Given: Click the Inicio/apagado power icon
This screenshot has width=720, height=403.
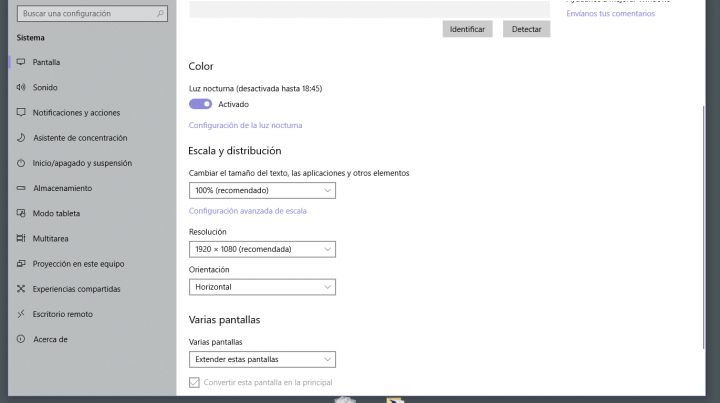Looking at the screenshot, I should (21, 163).
